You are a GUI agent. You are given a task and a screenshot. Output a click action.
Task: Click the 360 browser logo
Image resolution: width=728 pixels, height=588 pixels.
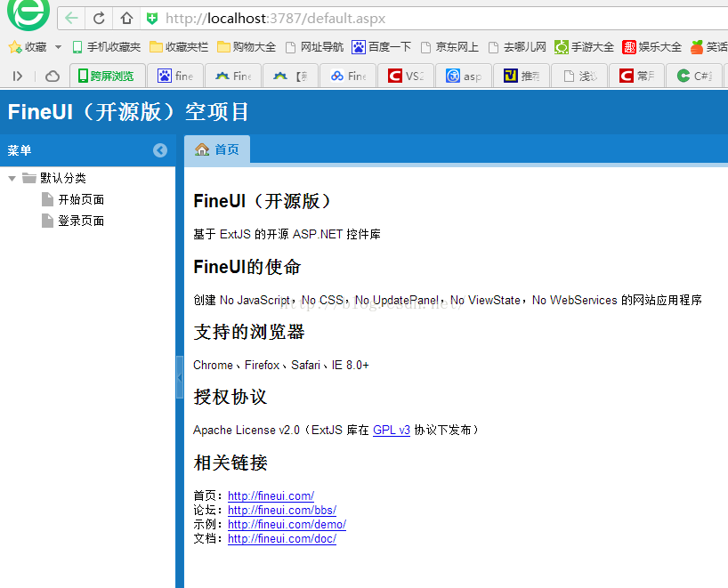coord(28,13)
